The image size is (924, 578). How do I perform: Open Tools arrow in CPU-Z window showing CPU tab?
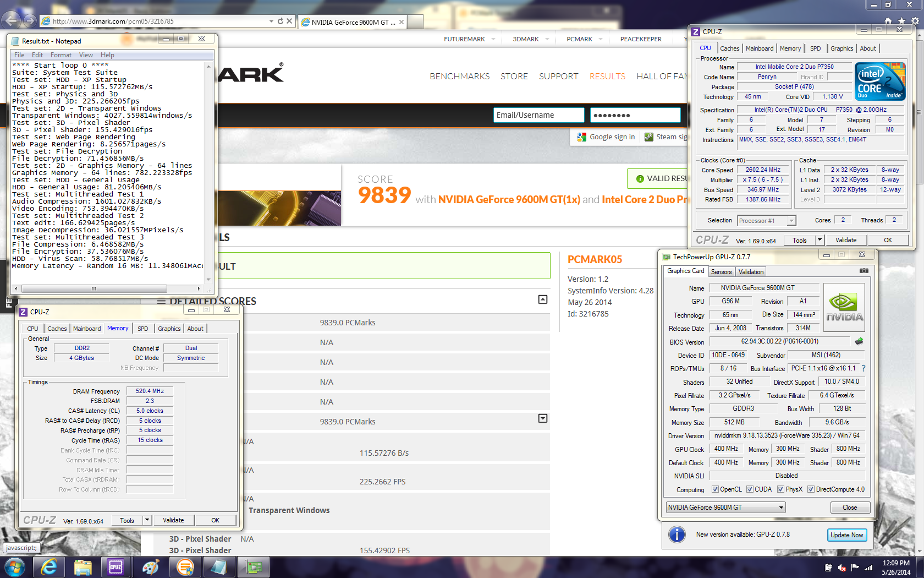point(820,240)
